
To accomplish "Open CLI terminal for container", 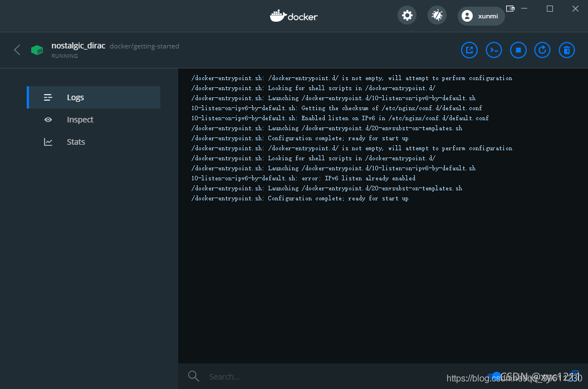I will 494,50.
